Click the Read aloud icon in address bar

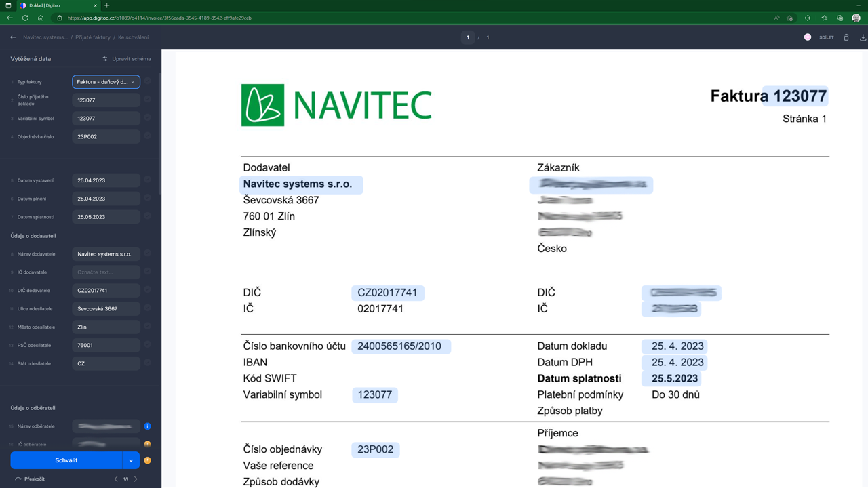[x=777, y=18]
